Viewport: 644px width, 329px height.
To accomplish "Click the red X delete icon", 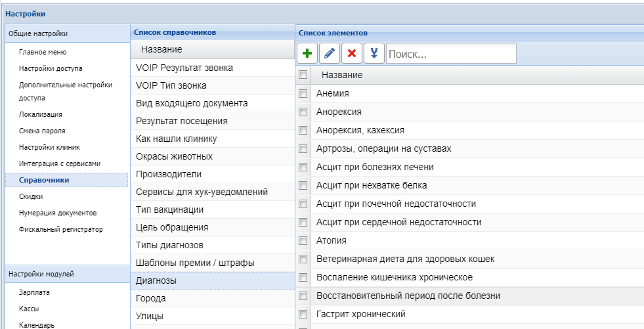I will coord(352,53).
